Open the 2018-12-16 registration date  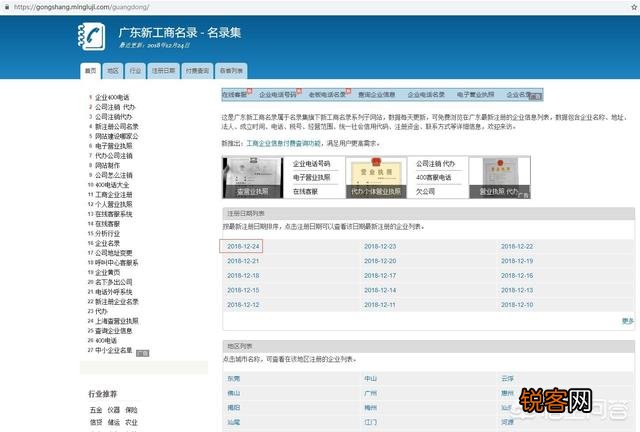(x=517, y=276)
